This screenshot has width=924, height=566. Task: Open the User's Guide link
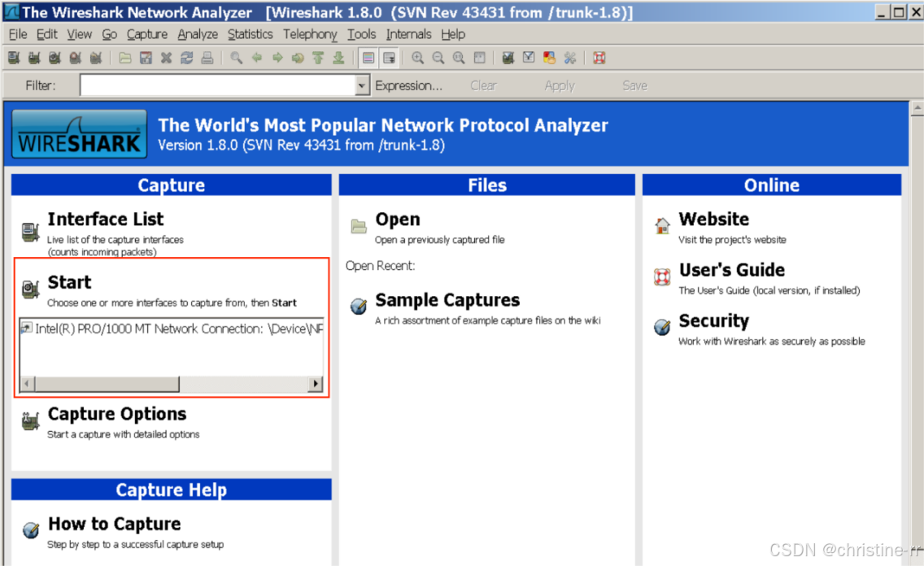(732, 270)
